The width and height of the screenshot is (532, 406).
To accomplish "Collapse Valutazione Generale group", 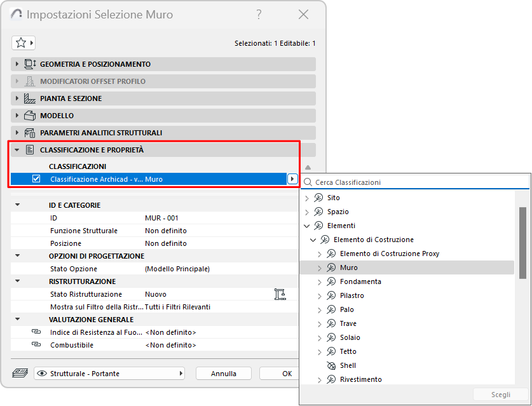I will pyautogui.click(x=18, y=319).
